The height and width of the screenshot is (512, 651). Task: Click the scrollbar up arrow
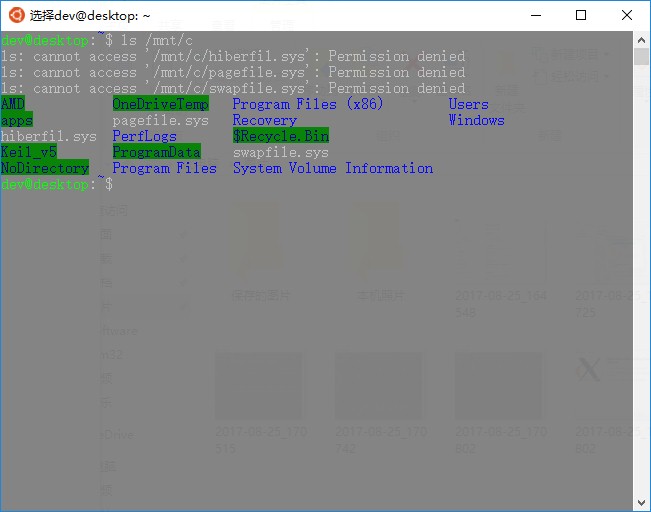[642, 39]
